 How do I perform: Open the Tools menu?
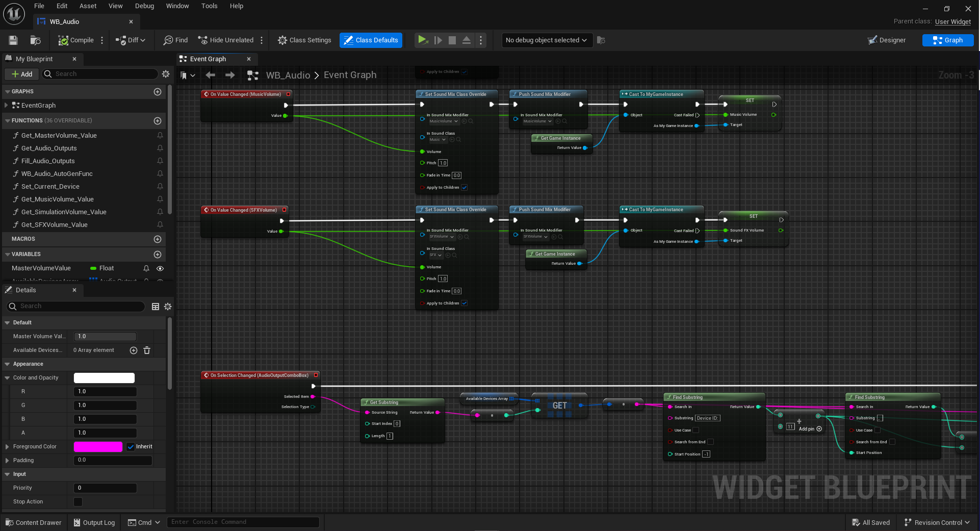(x=209, y=6)
